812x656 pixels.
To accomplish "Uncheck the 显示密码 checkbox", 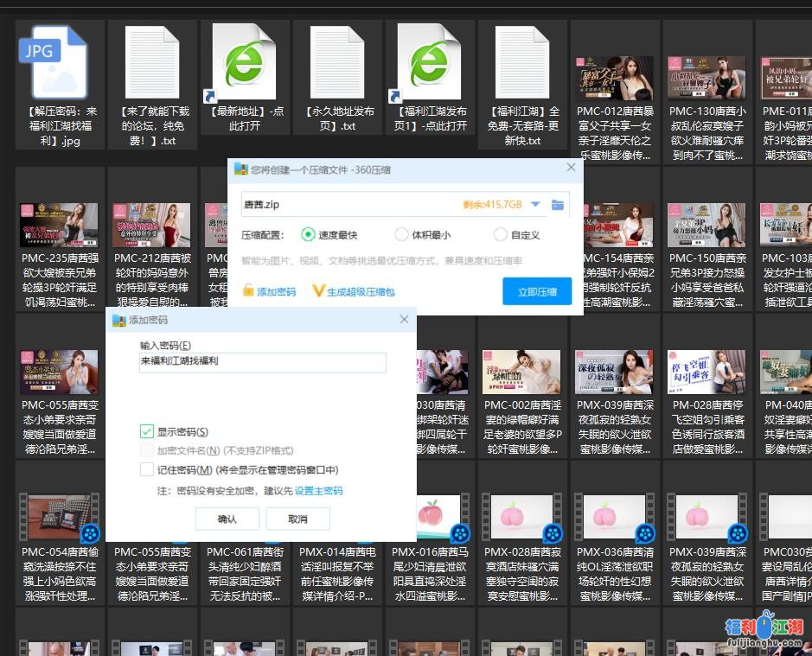I will [147, 431].
